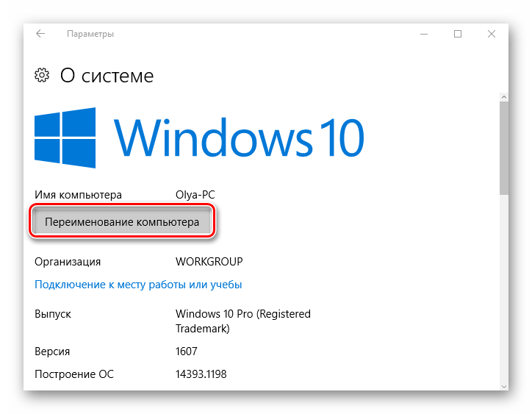Click the Windows 10 wordmark
Viewport: 532px width, 414px height.
239,138
